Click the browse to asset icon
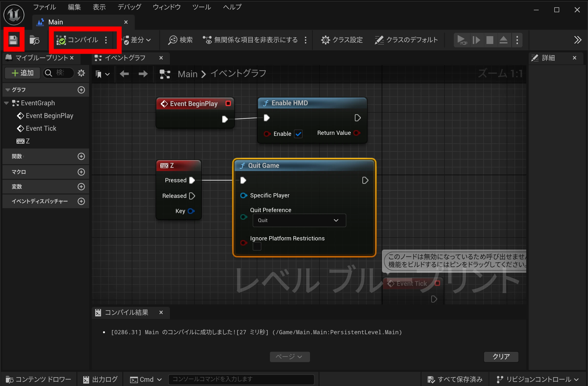The height and width of the screenshot is (386, 588). 34,40
